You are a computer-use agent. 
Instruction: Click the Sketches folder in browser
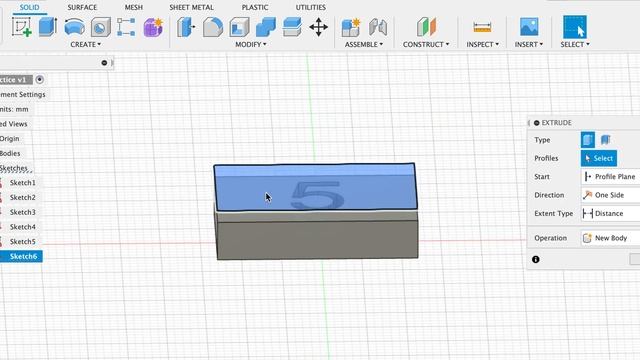pyautogui.click(x=14, y=168)
